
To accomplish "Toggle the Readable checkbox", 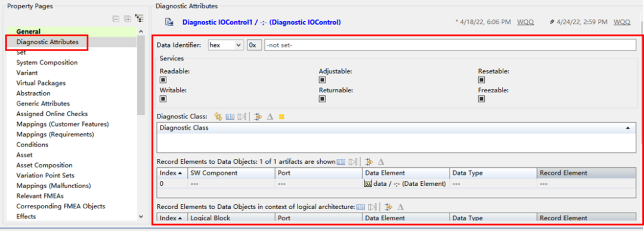I will point(163,80).
